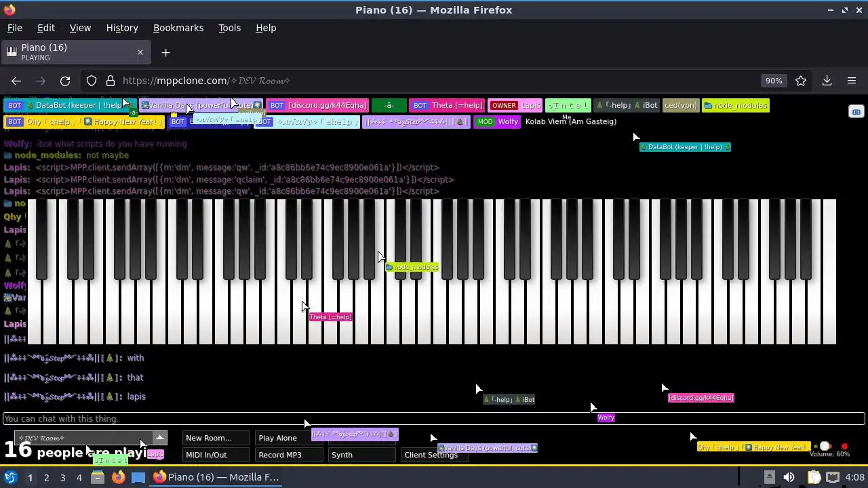Open the Synth panel button
Image resolution: width=868 pixels, height=488 pixels.
coord(361,455)
